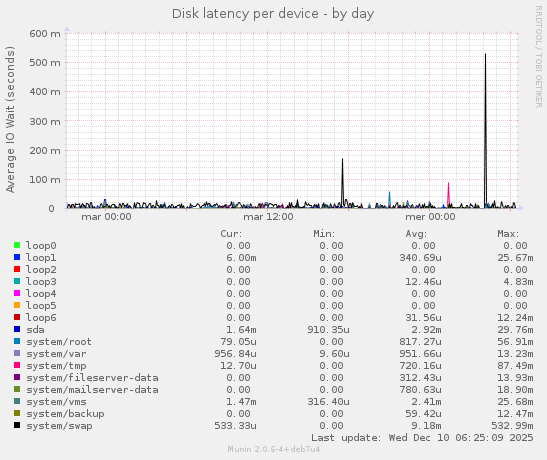Click the loop1 blue legend swatch
This screenshot has width=547, height=460.
point(17,257)
